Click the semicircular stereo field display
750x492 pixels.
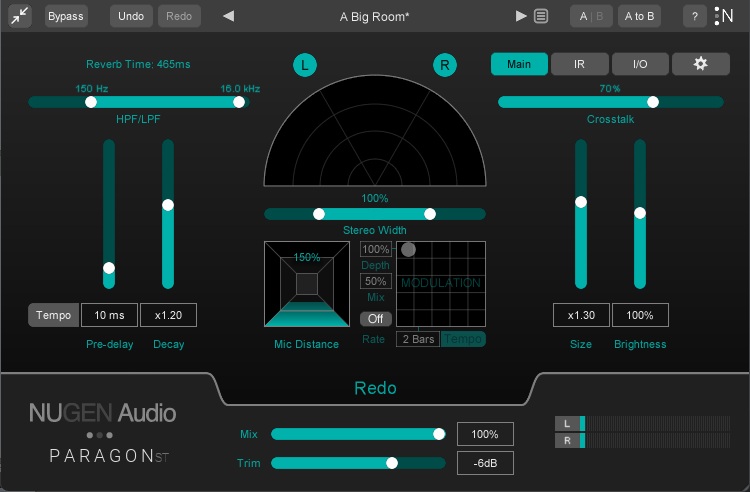click(x=375, y=131)
